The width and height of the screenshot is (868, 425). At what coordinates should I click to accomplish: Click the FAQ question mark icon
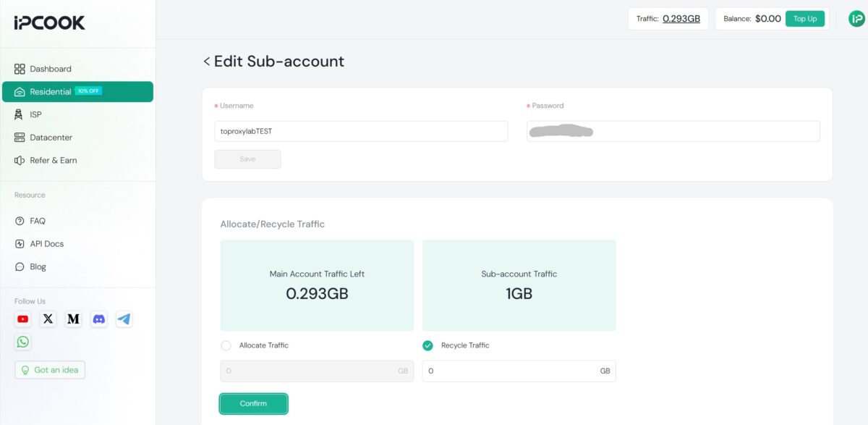coord(20,221)
